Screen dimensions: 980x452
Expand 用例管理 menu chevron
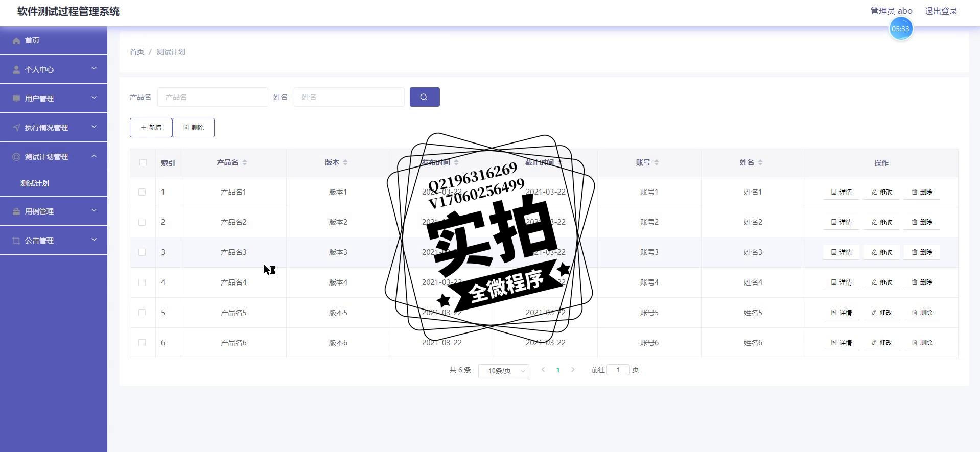tap(94, 210)
